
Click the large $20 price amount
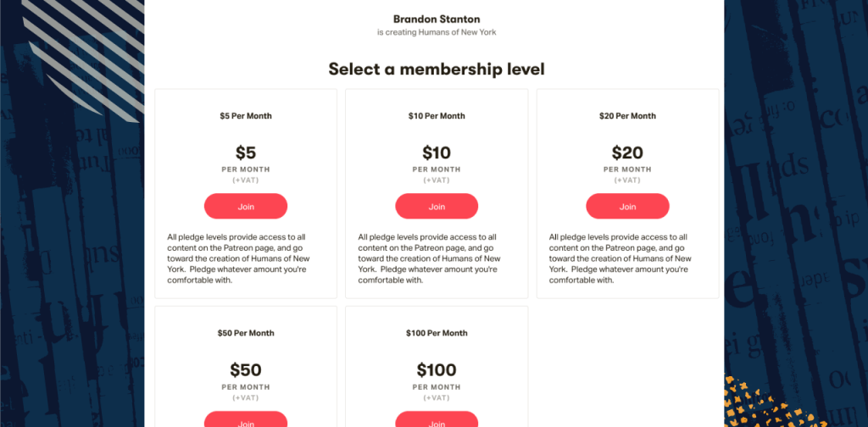pyautogui.click(x=627, y=153)
